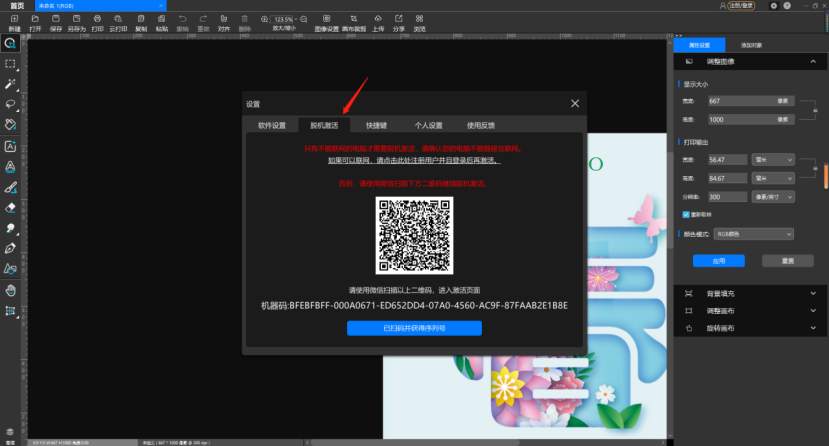This screenshot has height=446, width=829.
Task: Click the 保存 save icon
Action: 56,19
